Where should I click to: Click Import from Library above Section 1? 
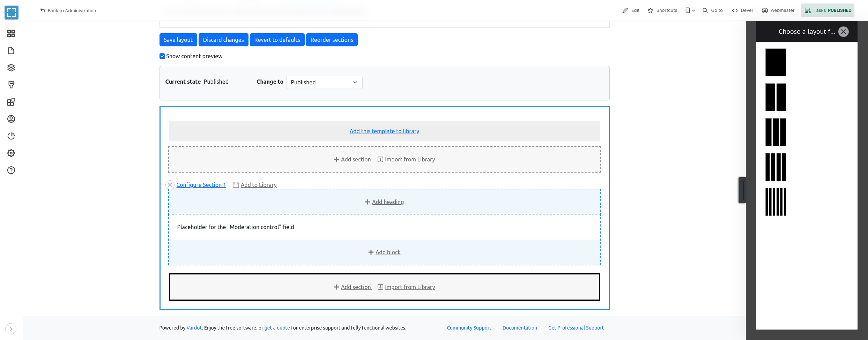(406, 159)
